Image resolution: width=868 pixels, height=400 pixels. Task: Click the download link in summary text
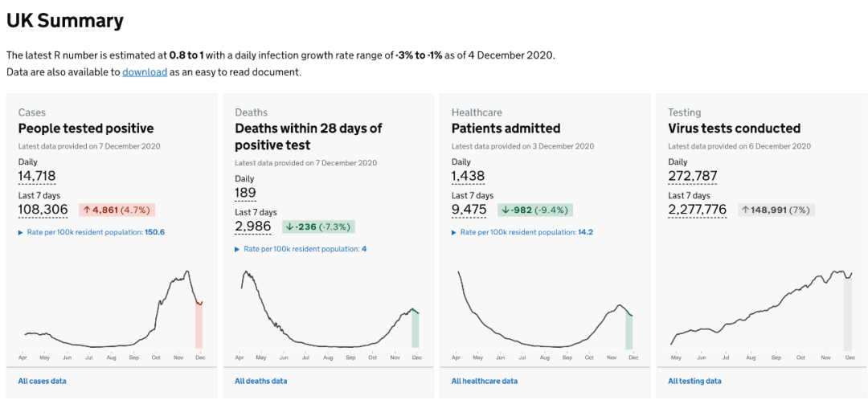(145, 72)
